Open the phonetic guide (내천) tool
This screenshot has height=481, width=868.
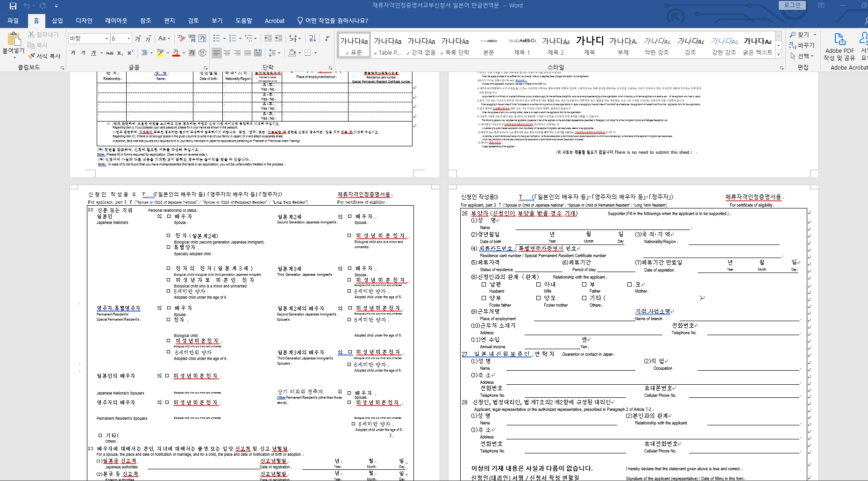(192, 38)
